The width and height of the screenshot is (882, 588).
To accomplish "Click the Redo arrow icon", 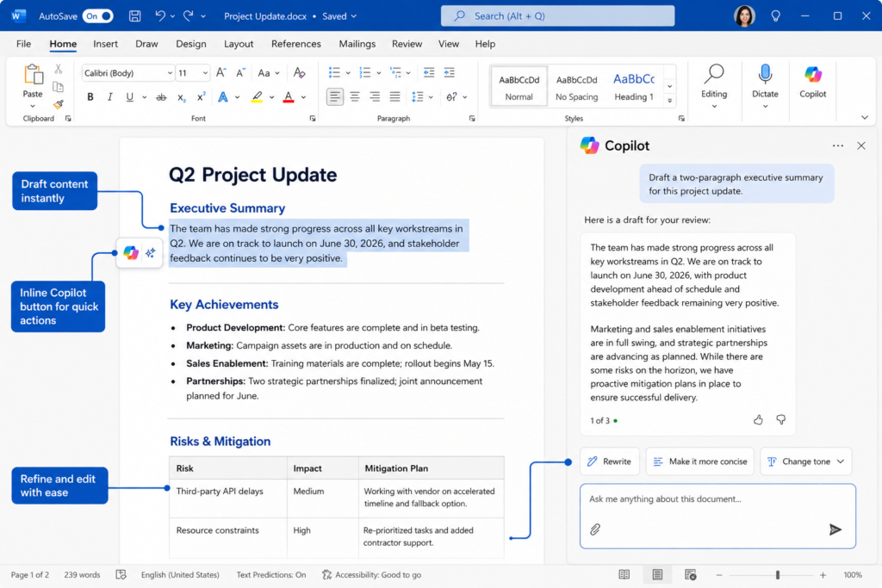I will (189, 15).
